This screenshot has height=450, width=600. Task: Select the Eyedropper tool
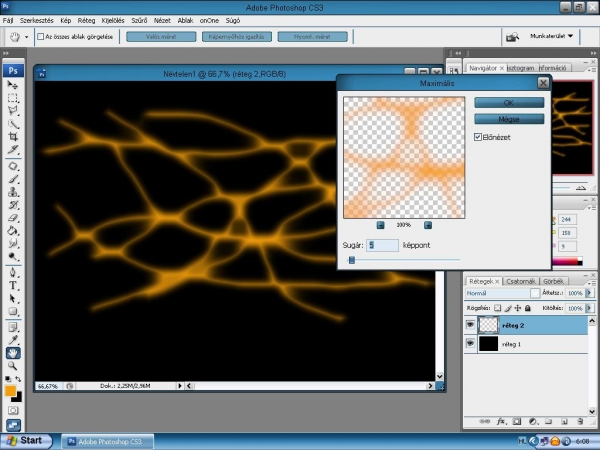coord(13,340)
